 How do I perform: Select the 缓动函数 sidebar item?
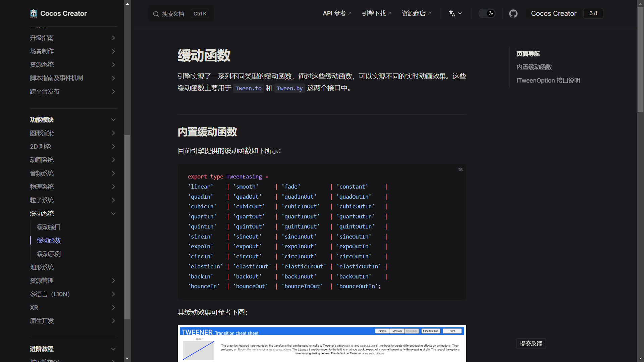click(x=49, y=241)
